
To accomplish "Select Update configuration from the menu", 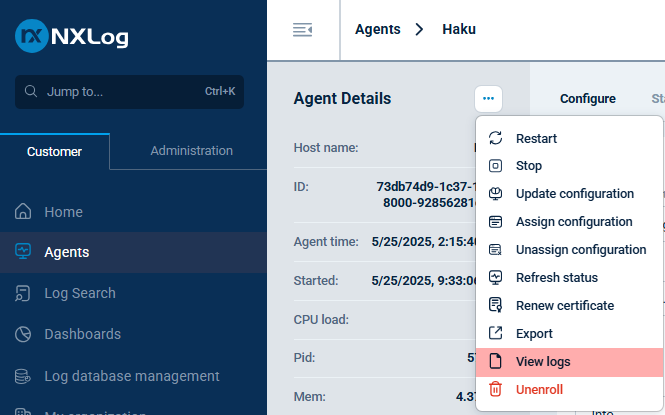I will 574,194.
